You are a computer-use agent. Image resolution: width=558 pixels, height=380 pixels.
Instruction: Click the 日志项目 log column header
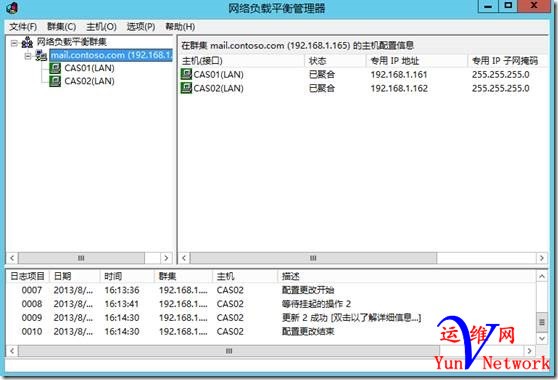(28, 276)
